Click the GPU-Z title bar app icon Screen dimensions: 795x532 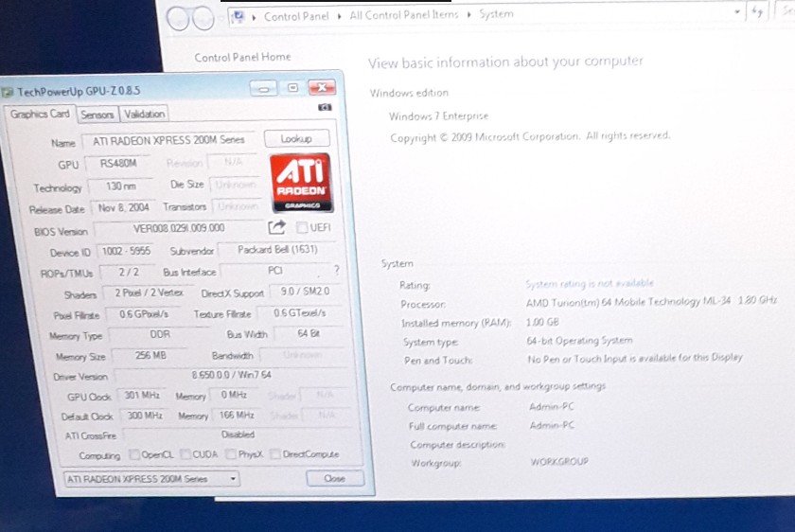click(x=8, y=93)
